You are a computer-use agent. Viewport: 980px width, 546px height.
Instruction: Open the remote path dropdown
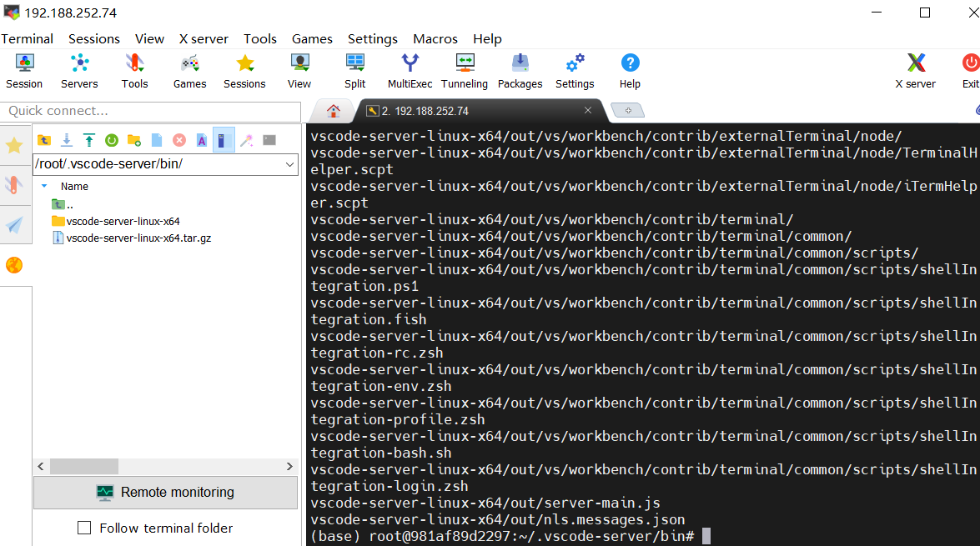coord(288,164)
